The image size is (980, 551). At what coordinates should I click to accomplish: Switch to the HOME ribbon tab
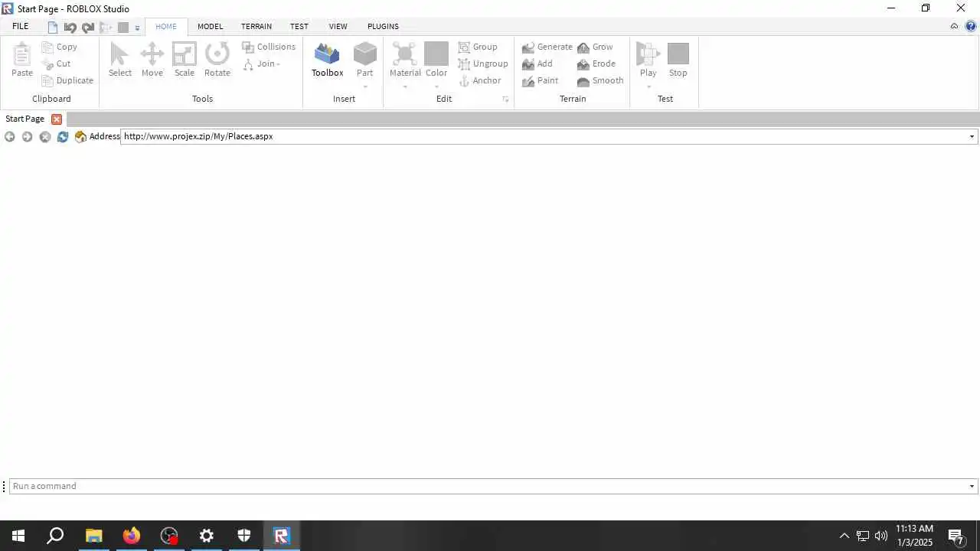click(x=166, y=26)
